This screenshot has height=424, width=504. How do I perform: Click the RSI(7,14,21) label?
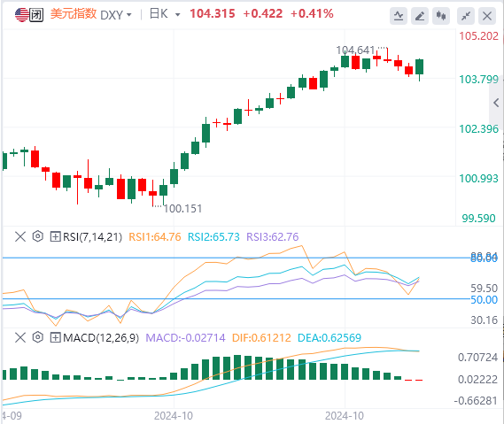pyautogui.click(x=93, y=237)
